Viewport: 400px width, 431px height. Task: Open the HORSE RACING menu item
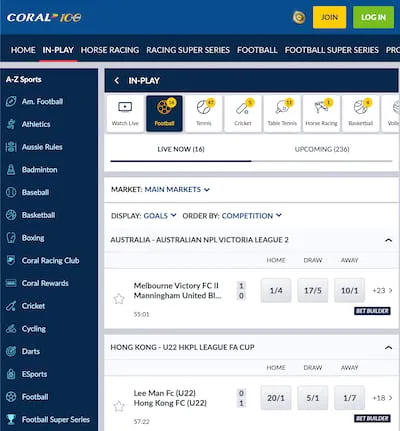(110, 50)
